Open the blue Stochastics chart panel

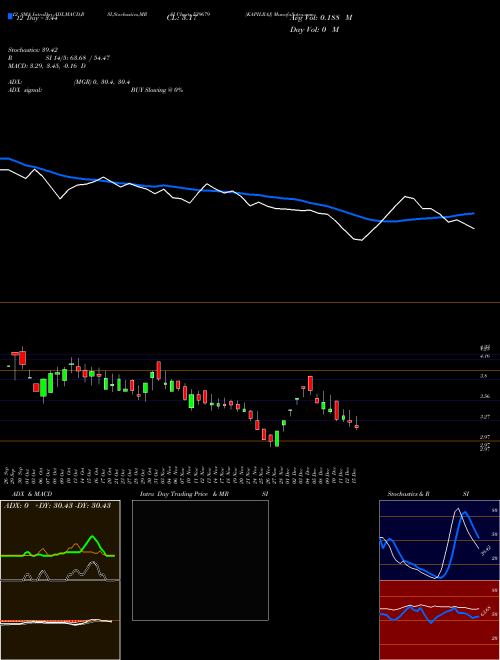click(x=439, y=540)
